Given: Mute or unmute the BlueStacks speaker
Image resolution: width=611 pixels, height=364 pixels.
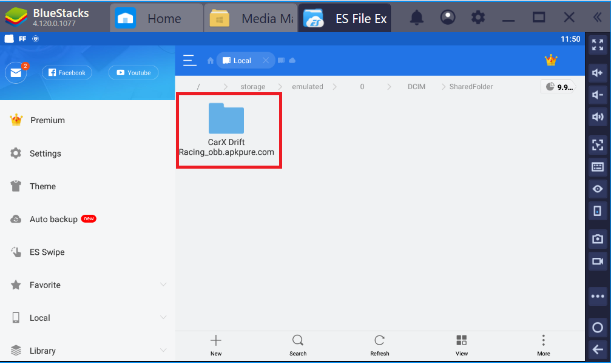Looking at the screenshot, I should pyautogui.click(x=598, y=117).
